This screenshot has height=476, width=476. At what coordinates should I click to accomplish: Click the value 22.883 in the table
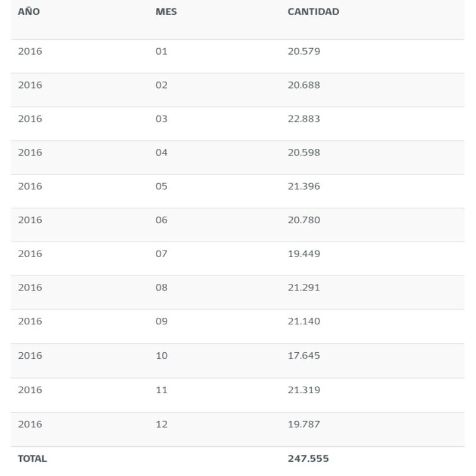(304, 118)
